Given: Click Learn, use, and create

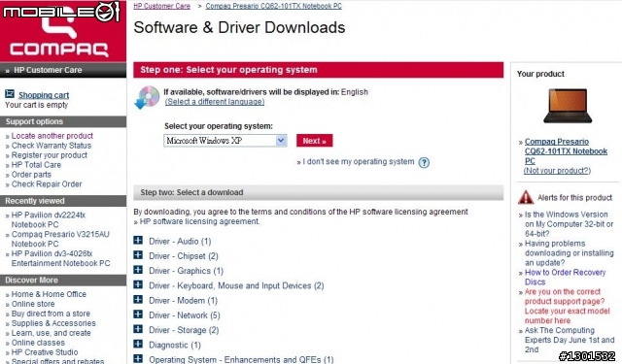Looking at the screenshot, I should pos(51,333).
